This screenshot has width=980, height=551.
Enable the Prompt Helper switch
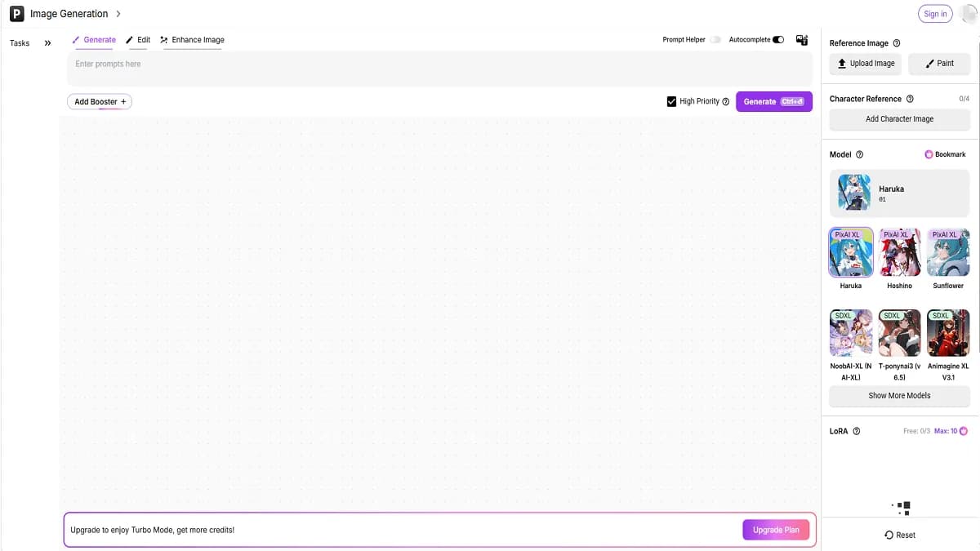(x=715, y=40)
